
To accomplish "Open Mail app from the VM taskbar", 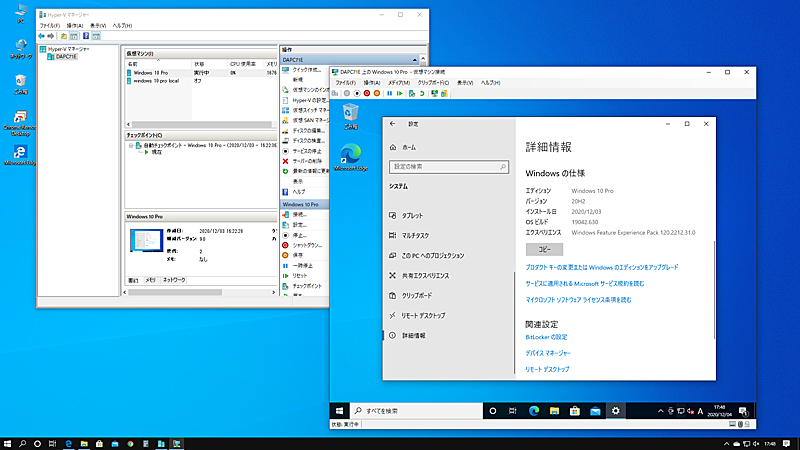I will (x=595, y=411).
